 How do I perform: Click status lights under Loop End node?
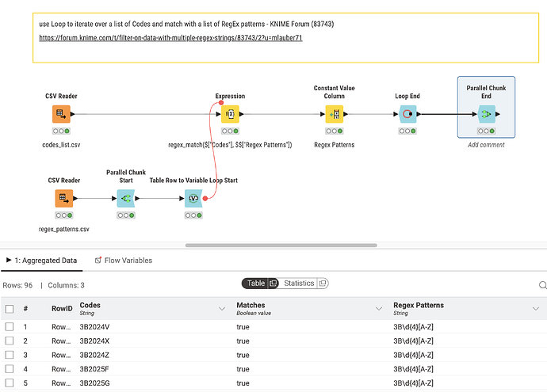(407, 131)
